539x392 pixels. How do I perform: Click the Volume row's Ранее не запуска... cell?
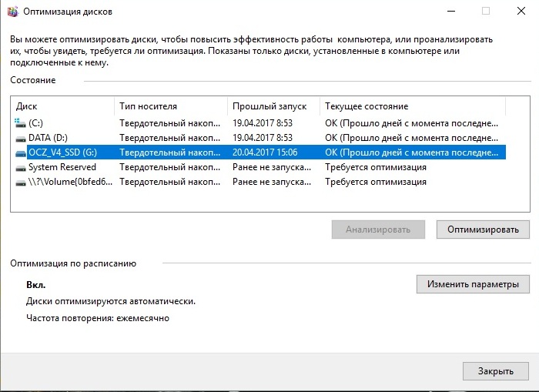[272, 182]
